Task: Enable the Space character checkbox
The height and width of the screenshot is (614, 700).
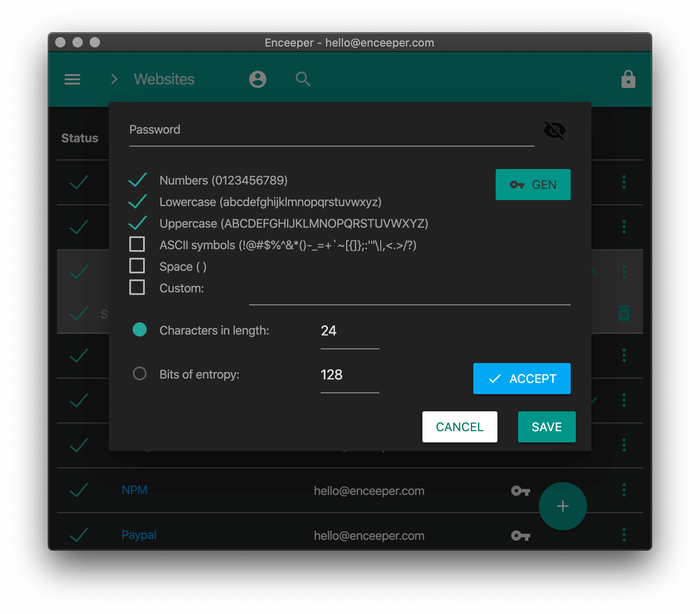Action: pyautogui.click(x=137, y=266)
